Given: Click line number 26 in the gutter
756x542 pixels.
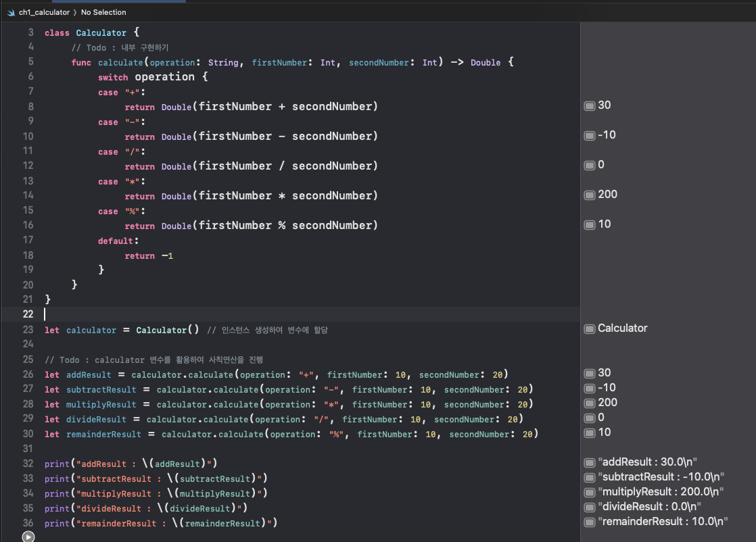Looking at the screenshot, I should point(28,374).
